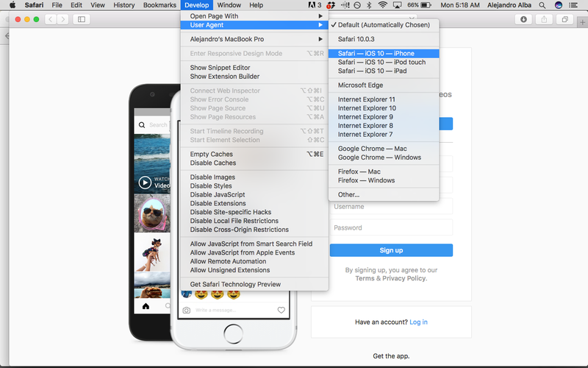
Task: Toggle Disable Images option
Action: [x=212, y=177]
